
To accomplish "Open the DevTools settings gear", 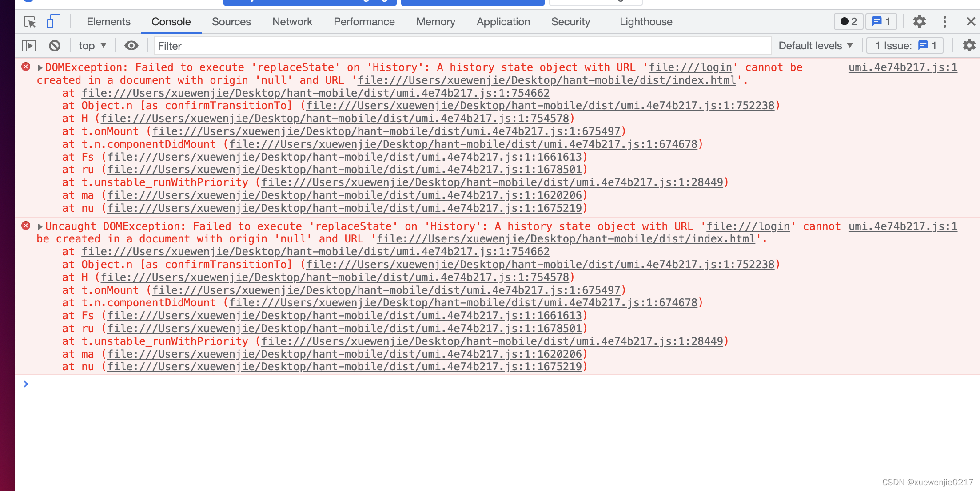I will [x=919, y=22].
